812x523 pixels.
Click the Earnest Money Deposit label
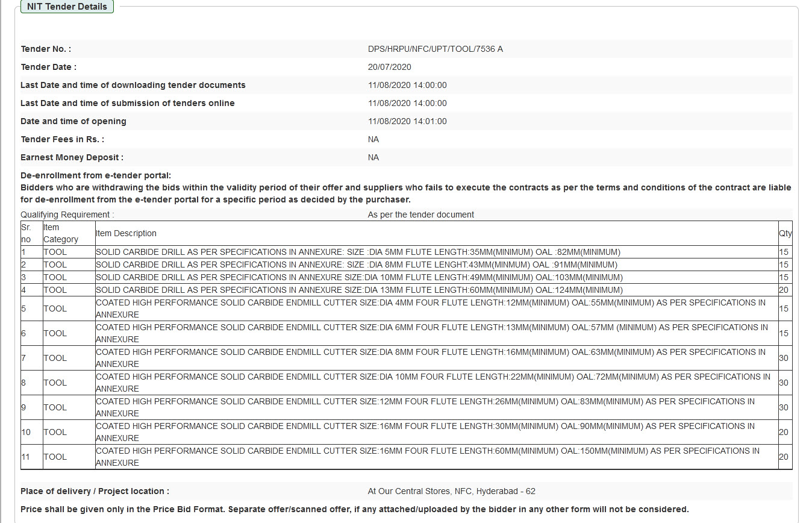coord(72,157)
